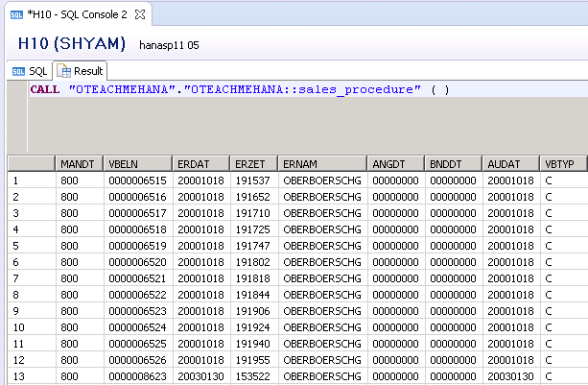Click the H10 (SHYAM) connection title
Image resolution: width=588 pixels, height=385 pixels.
click(72, 43)
